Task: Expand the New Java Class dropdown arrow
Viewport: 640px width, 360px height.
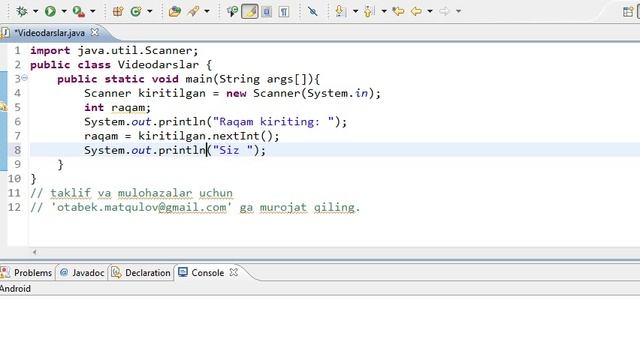Action: tap(150, 11)
